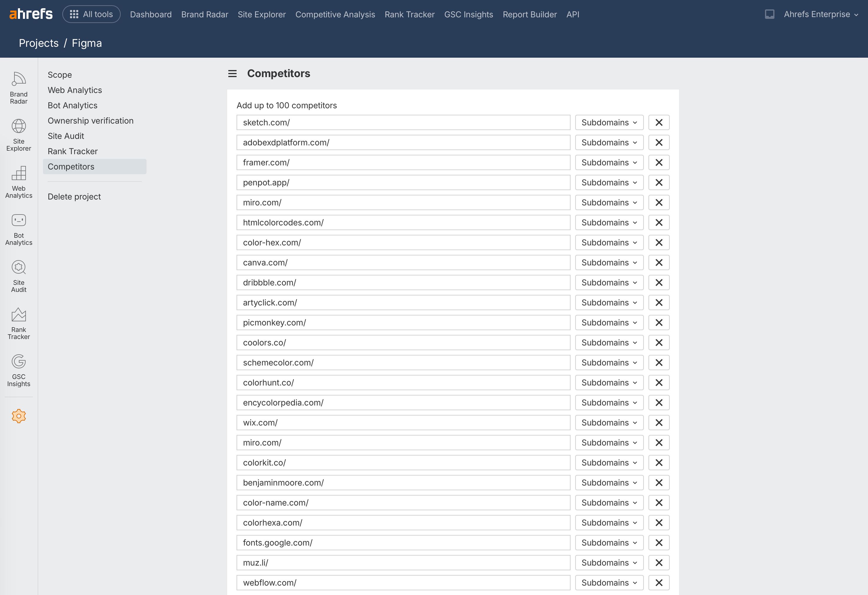Open Brand Radar from the left sidebar
Viewport: 868px width, 595px height.
(19, 88)
